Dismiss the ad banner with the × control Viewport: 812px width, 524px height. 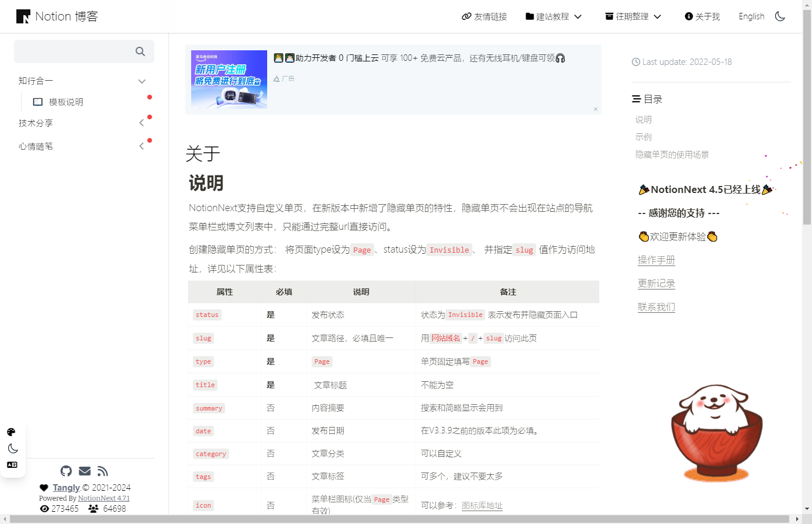point(595,109)
